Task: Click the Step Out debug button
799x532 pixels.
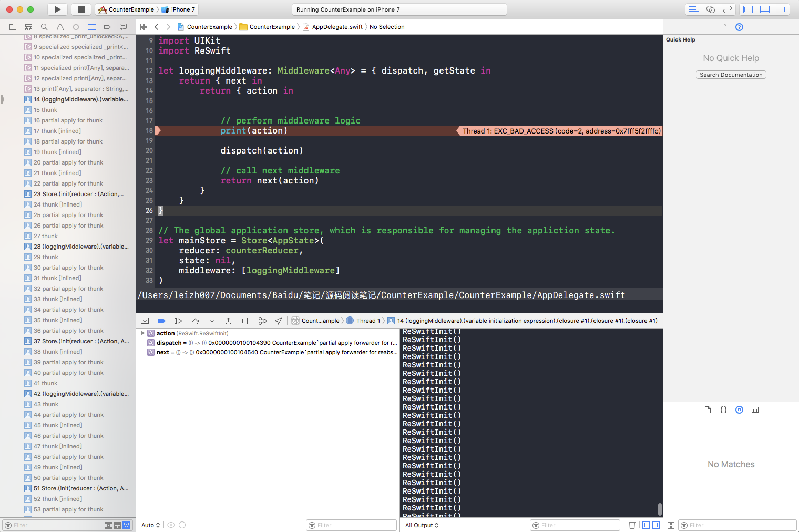Action: [x=228, y=321]
